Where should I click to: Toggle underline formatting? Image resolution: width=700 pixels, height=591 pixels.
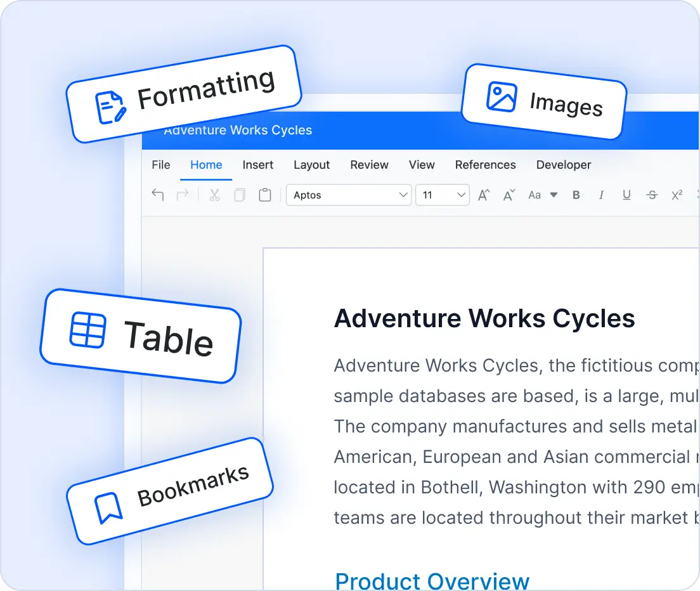point(626,195)
